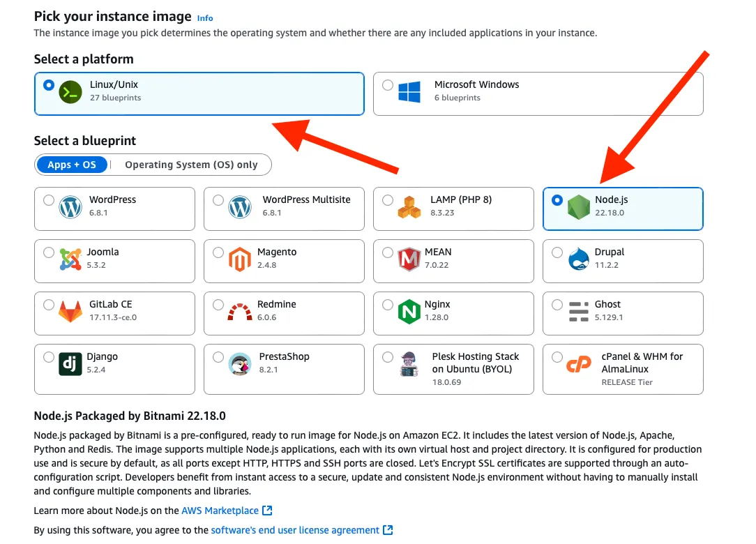Click external link icon beside license agreement
The width and height of the screenshot is (756, 544).
pos(388,530)
